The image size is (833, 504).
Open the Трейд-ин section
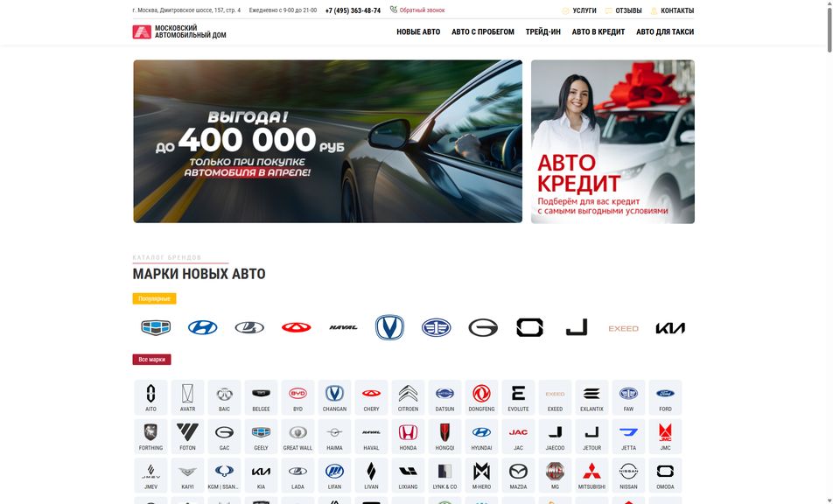point(542,31)
